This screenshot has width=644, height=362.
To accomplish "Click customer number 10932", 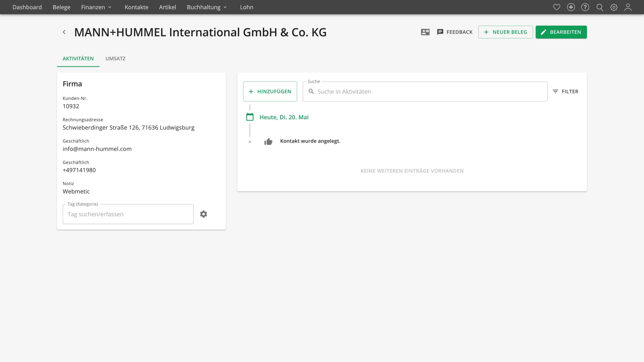I will click(x=71, y=106).
